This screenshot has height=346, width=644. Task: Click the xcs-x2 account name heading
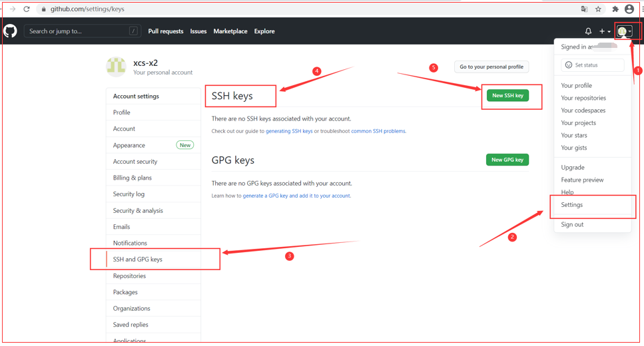click(x=145, y=63)
